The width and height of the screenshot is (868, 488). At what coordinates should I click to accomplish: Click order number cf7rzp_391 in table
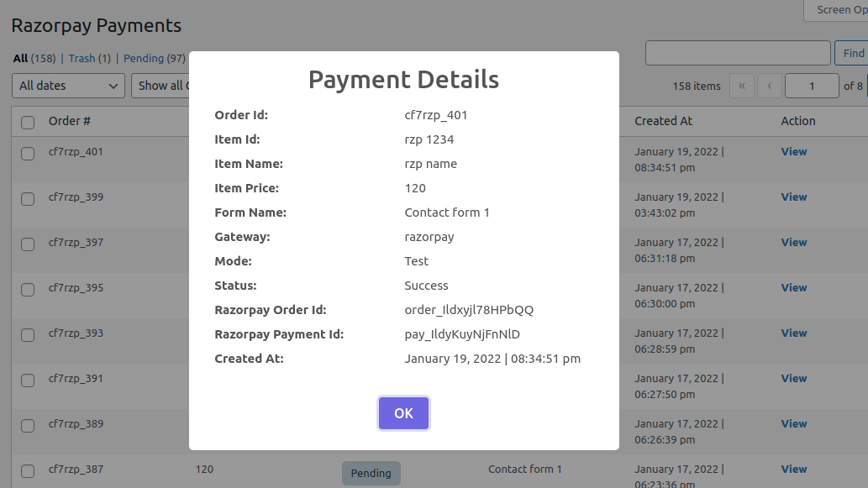click(x=76, y=379)
